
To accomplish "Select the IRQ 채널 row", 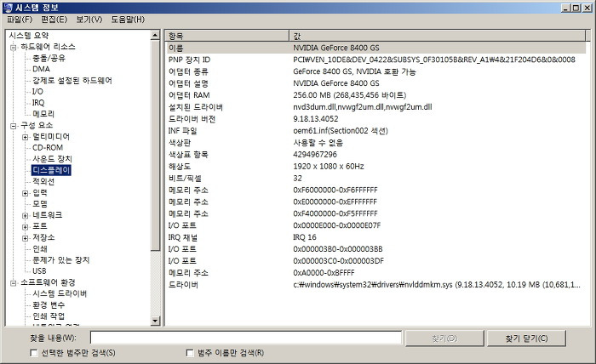I will [x=376, y=237].
